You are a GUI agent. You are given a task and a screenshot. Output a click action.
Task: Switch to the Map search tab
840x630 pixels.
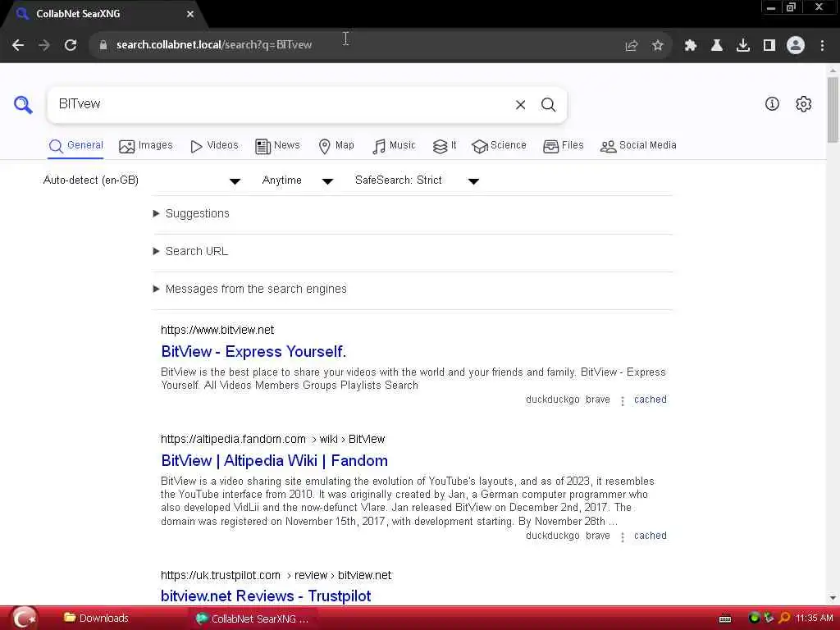[x=336, y=146]
